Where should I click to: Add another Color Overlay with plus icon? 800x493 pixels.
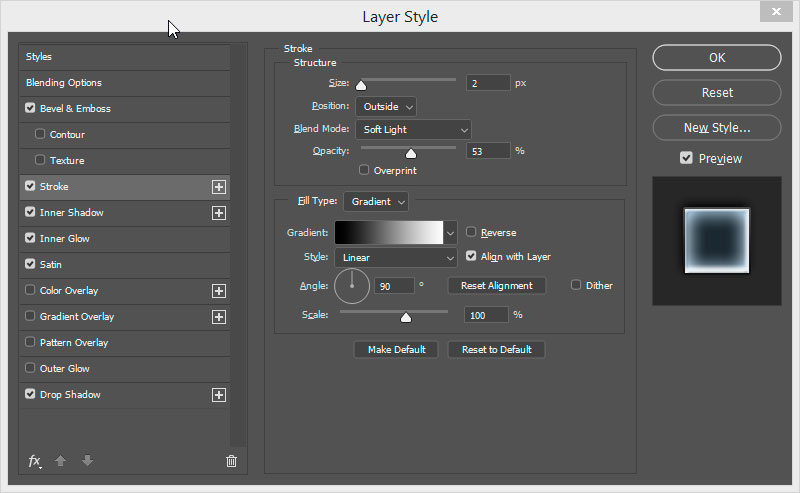pos(219,291)
